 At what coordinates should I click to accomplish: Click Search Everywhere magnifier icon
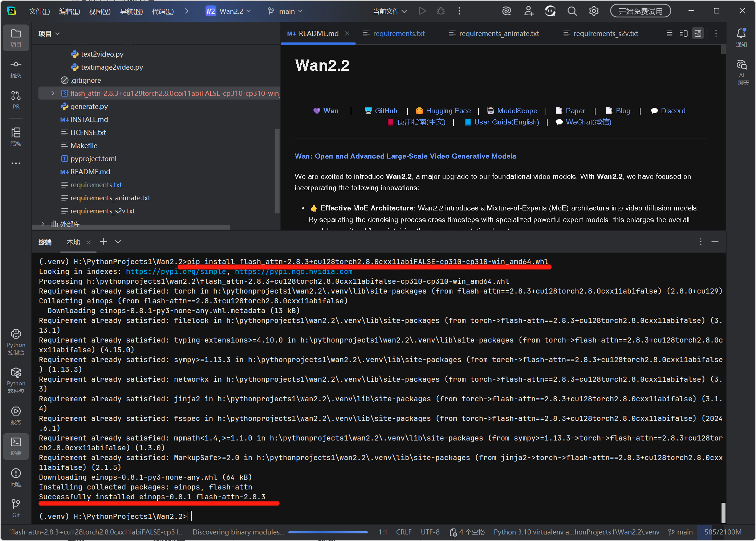[x=572, y=11]
